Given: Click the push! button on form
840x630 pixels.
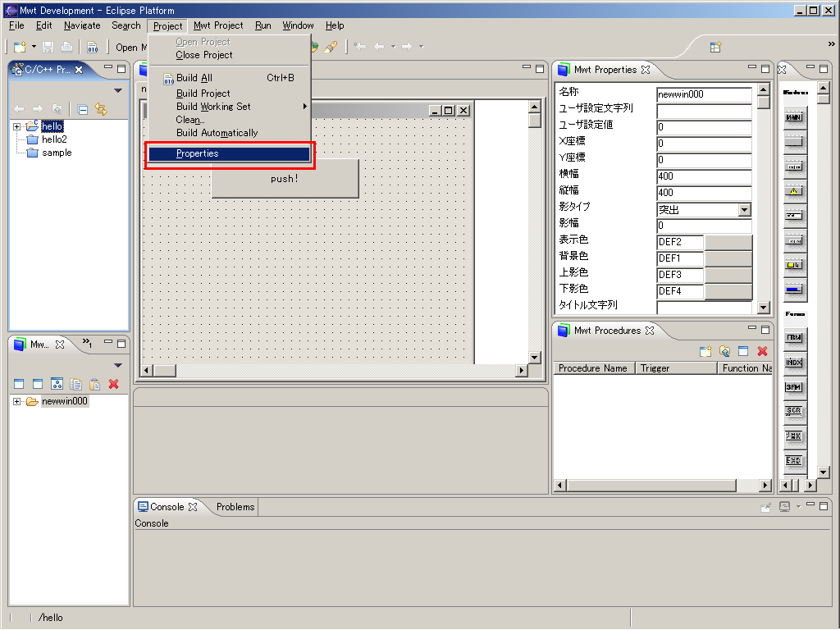Looking at the screenshot, I should coord(285,179).
